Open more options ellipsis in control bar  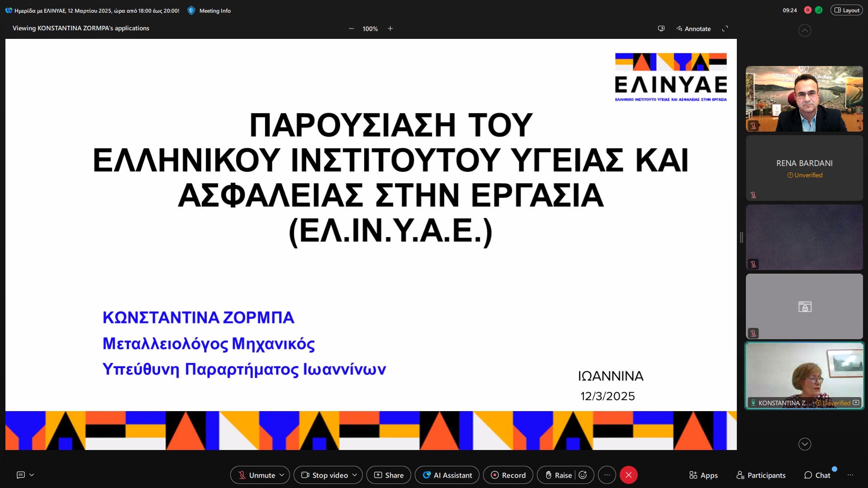pyautogui.click(x=607, y=475)
